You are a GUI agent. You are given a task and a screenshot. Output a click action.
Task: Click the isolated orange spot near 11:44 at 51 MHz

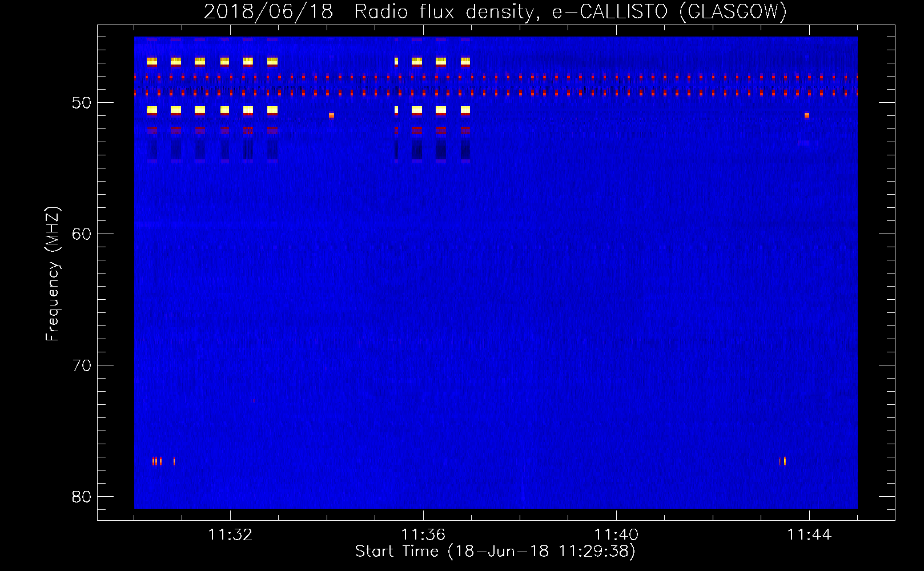pyautogui.click(x=807, y=115)
